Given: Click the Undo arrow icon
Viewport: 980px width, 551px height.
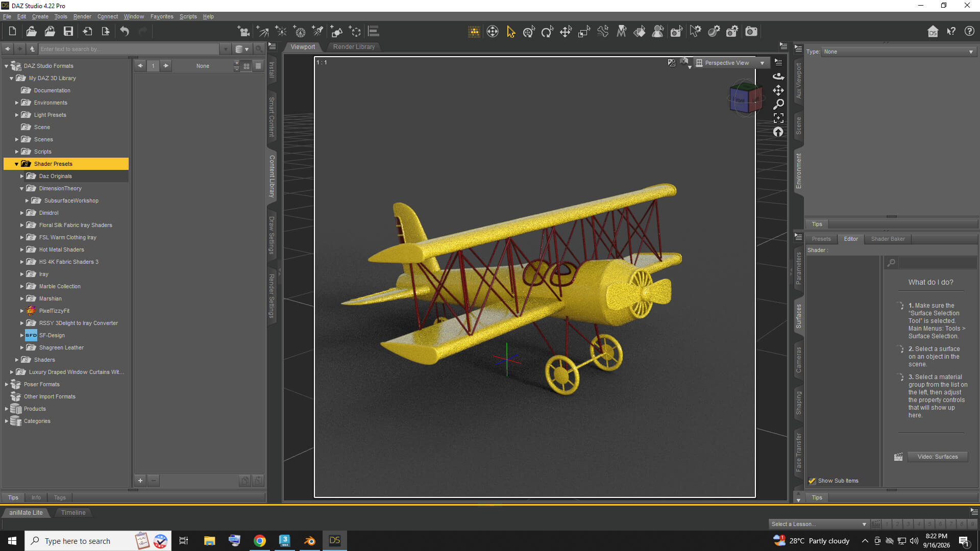Looking at the screenshot, I should point(125,32).
